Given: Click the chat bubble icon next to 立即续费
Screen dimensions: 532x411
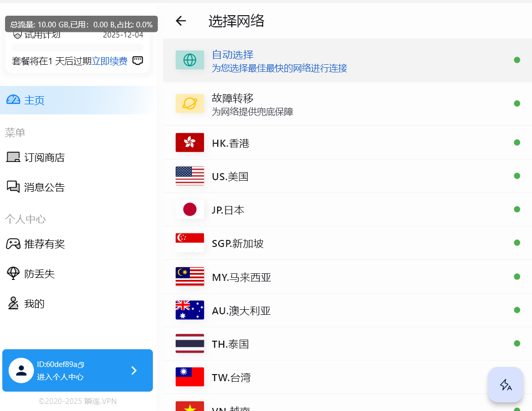Looking at the screenshot, I should coord(137,60).
